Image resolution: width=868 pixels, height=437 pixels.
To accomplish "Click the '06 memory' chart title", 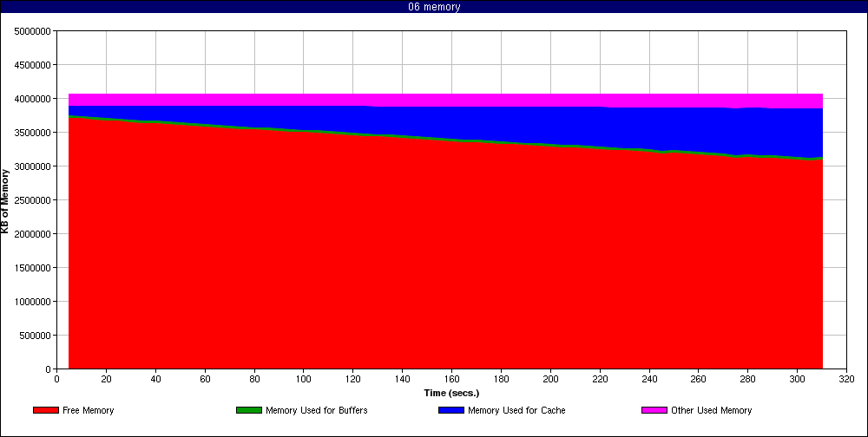I will pyautogui.click(x=434, y=7).
